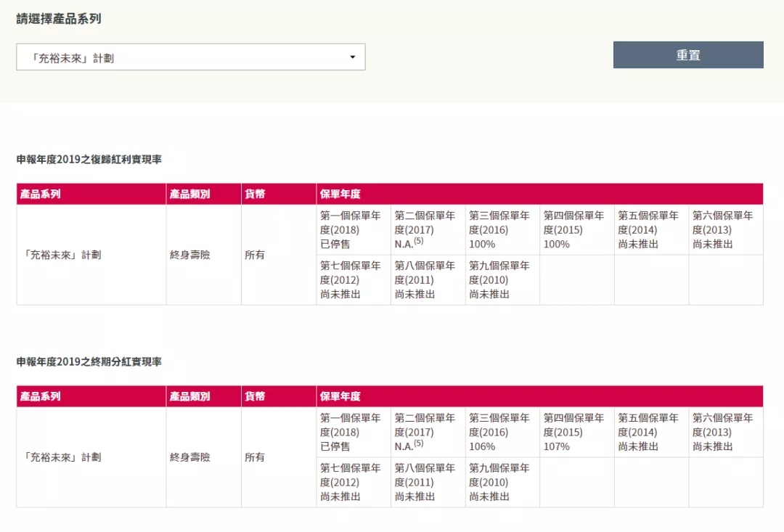Click the 107% cell for 2015
Screen dimensions: 784x532
coord(577,433)
